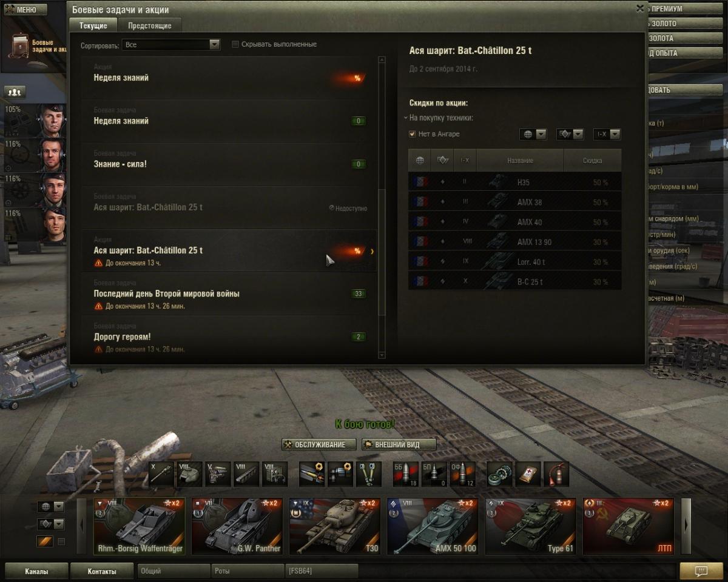Click the fire extinguisher consumable
The image size is (728, 582).
click(556, 473)
